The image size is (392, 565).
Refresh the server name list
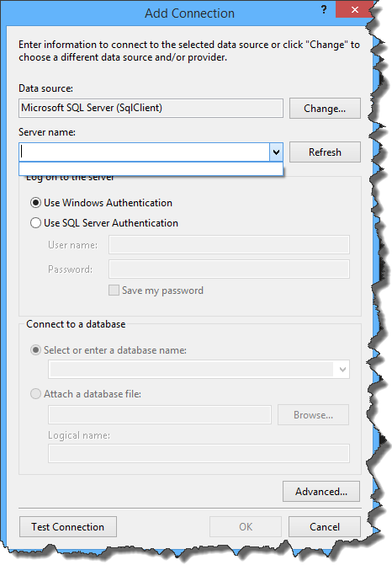click(325, 152)
